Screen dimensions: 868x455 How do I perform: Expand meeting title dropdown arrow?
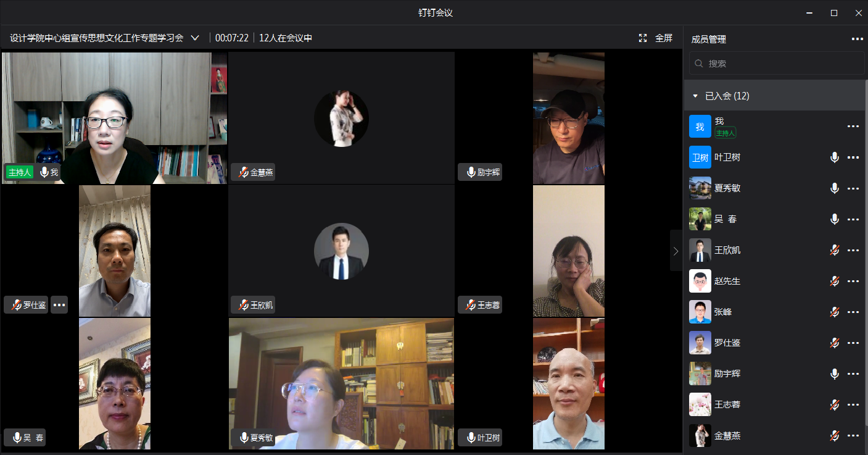[195, 38]
